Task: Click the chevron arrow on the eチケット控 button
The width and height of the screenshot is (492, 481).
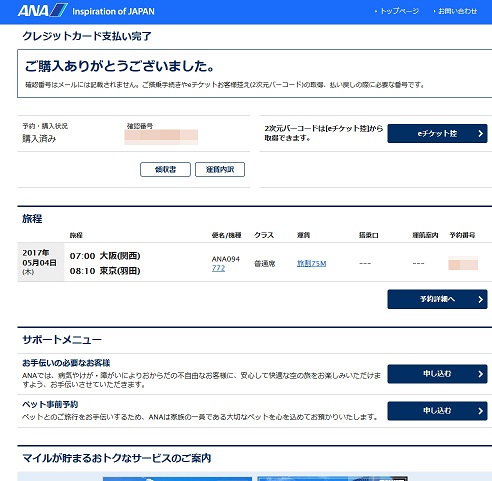Action: (480, 133)
